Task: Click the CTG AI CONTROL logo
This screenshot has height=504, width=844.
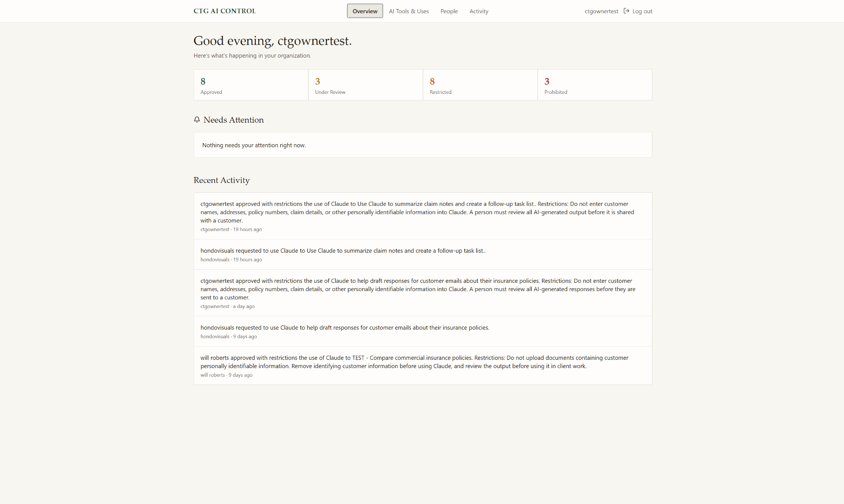Action: pyautogui.click(x=225, y=11)
